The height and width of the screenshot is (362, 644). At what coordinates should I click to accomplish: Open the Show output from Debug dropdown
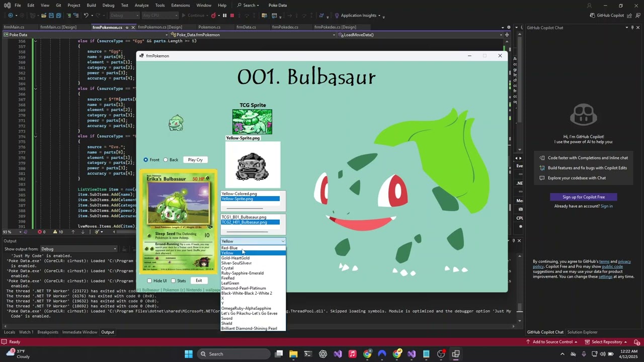pos(79,249)
